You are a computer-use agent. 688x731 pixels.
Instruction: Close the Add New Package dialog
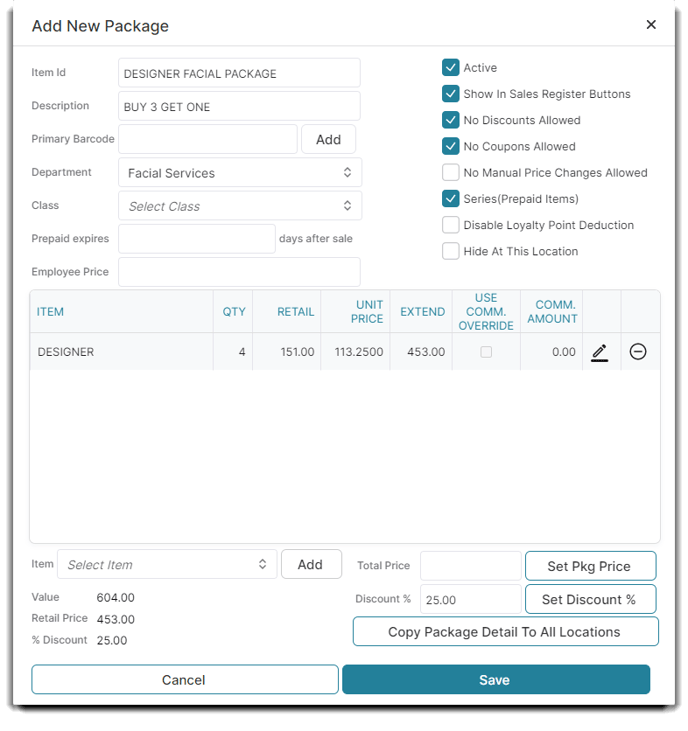tap(651, 25)
